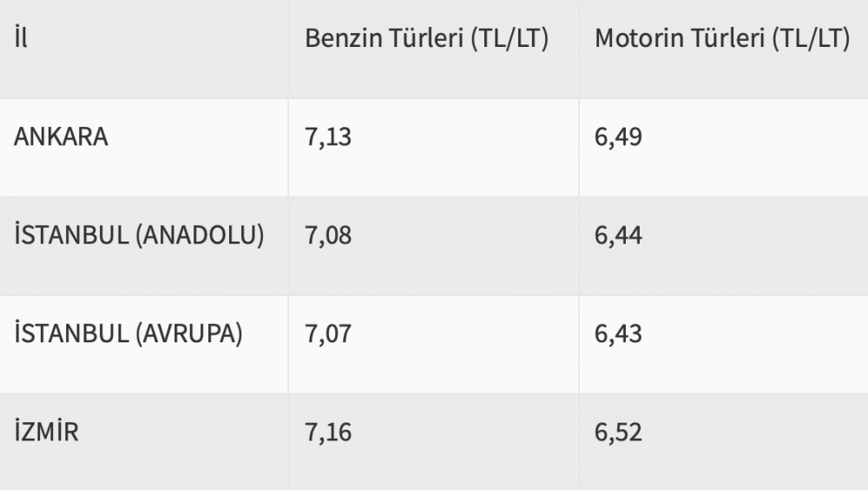This screenshot has width=868, height=490.
Task: Click (TL/LT) unit in Benzin header
Action: click(510, 41)
